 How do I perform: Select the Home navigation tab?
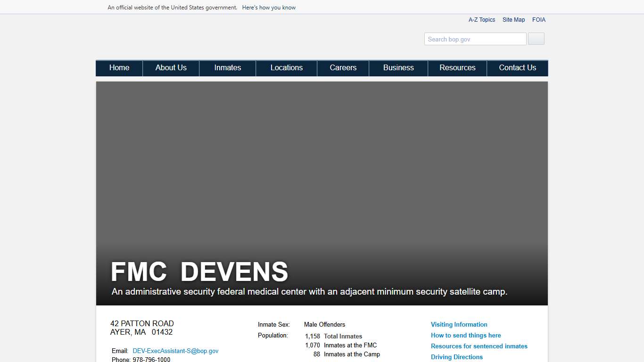pos(119,68)
